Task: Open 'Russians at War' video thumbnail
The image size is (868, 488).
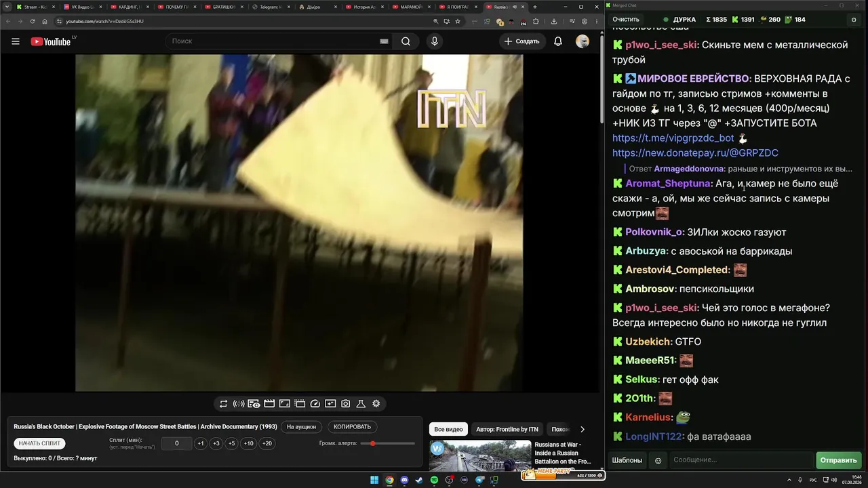Action: point(480,455)
